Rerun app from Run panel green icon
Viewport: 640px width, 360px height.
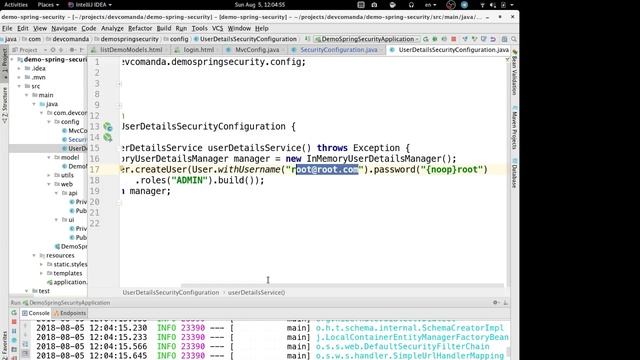[x=14, y=313]
